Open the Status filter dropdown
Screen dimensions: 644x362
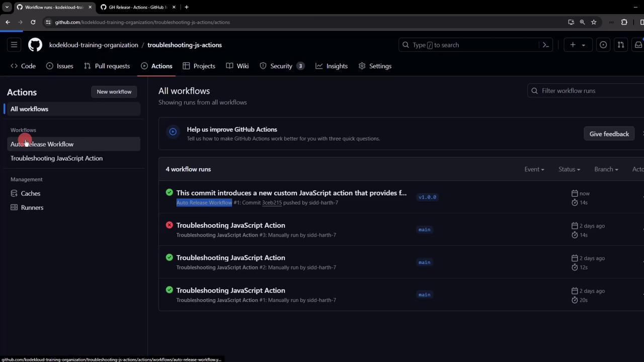click(x=569, y=169)
